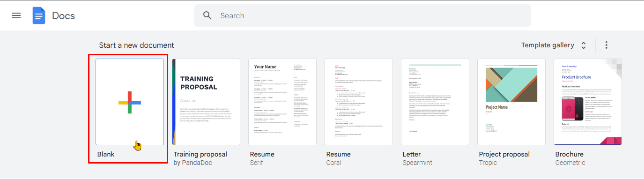This screenshot has height=179, width=644.
Task: Create a new Blank document
Action: tap(130, 102)
